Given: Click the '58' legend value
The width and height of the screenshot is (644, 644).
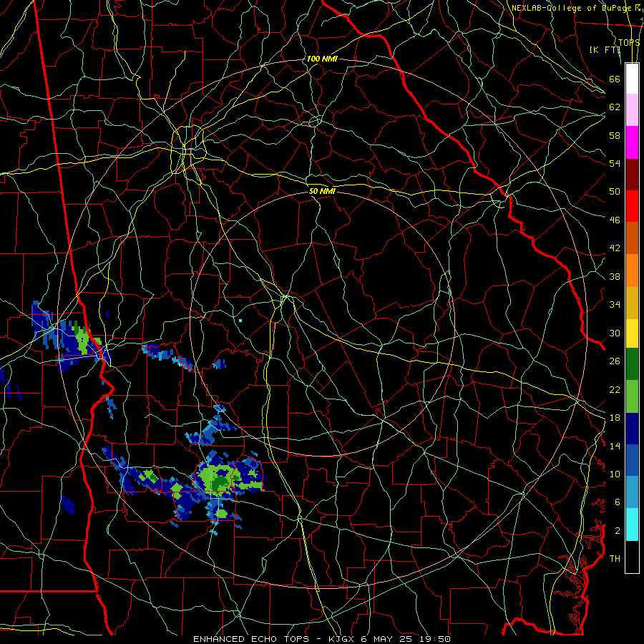Looking at the screenshot, I should (615, 135).
